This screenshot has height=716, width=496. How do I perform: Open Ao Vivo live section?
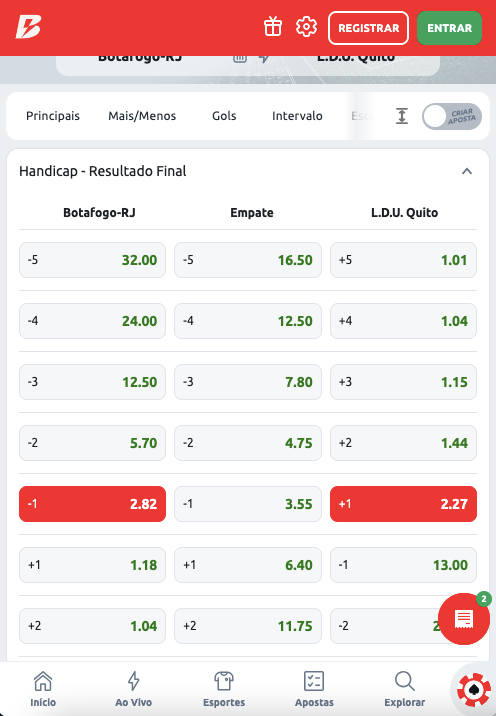click(x=133, y=689)
